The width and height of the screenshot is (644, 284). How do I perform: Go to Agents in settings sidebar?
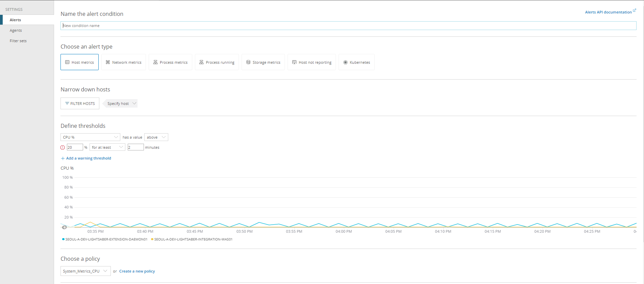(16, 30)
